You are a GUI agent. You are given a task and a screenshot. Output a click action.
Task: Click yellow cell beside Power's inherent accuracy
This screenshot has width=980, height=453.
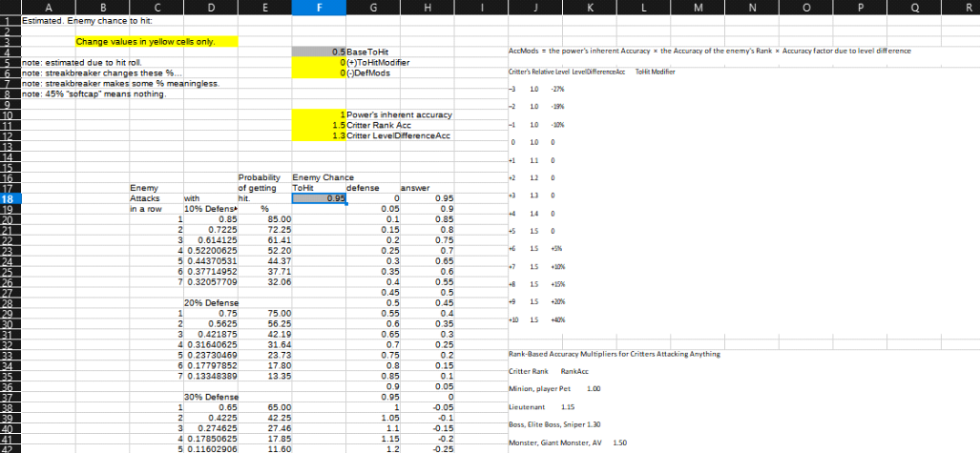coord(319,114)
